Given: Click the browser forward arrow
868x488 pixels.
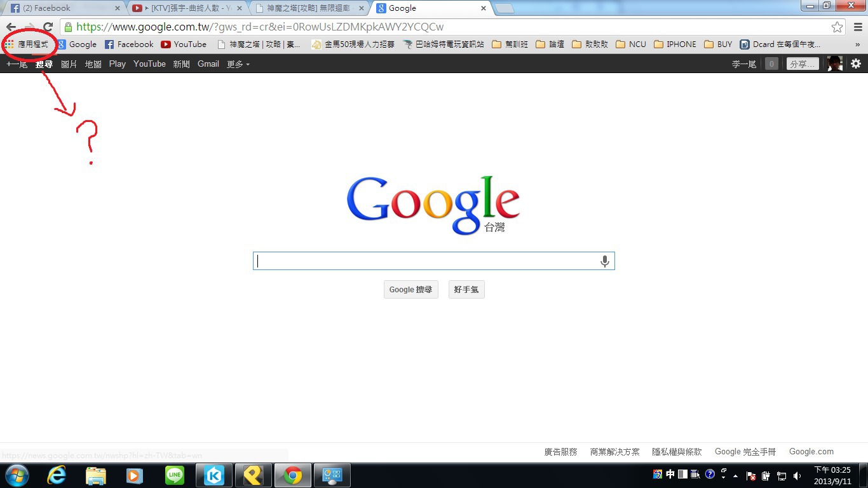Looking at the screenshot, I should coord(29,27).
